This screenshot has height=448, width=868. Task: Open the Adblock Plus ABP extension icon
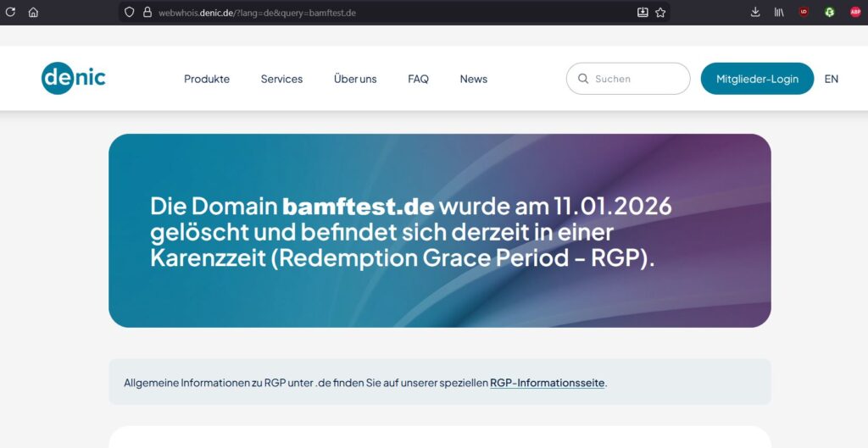pyautogui.click(x=855, y=12)
